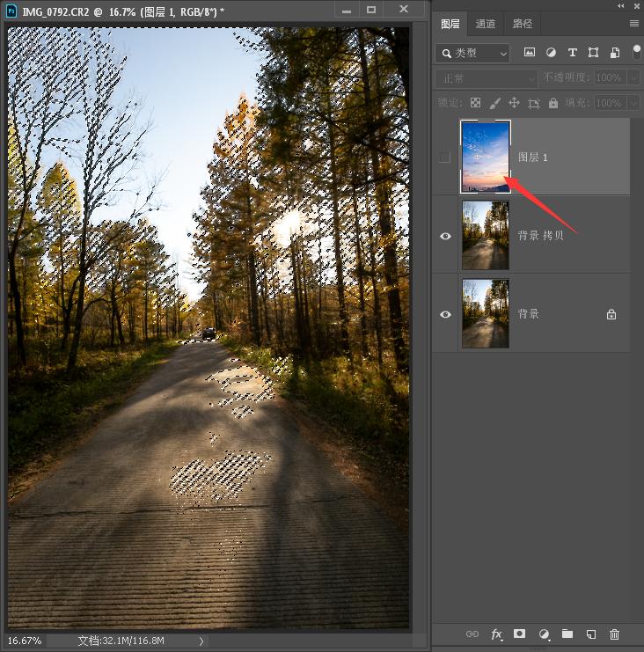Image resolution: width=644 pixels, height=652 pixels.
Task: Select the 图层 1 sky thumbnail
Action: pos(486,157)
